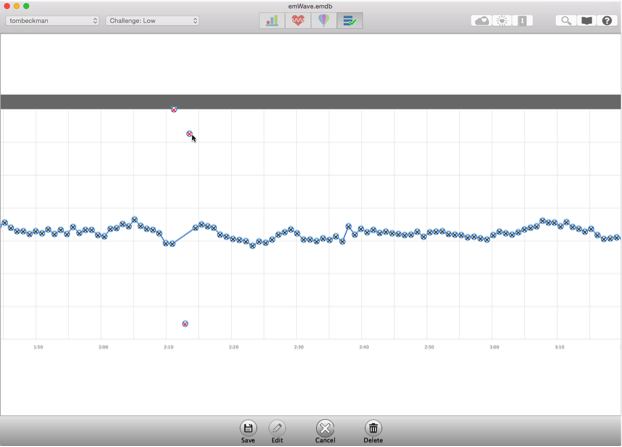Open help question mark
This screenshot has width=622, height=447.
point(607,20)
